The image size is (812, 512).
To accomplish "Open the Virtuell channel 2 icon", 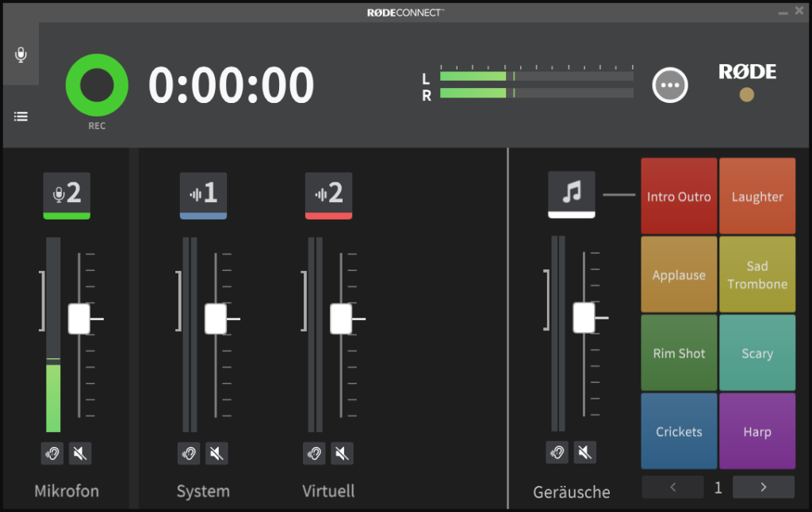I will point(329,195).
